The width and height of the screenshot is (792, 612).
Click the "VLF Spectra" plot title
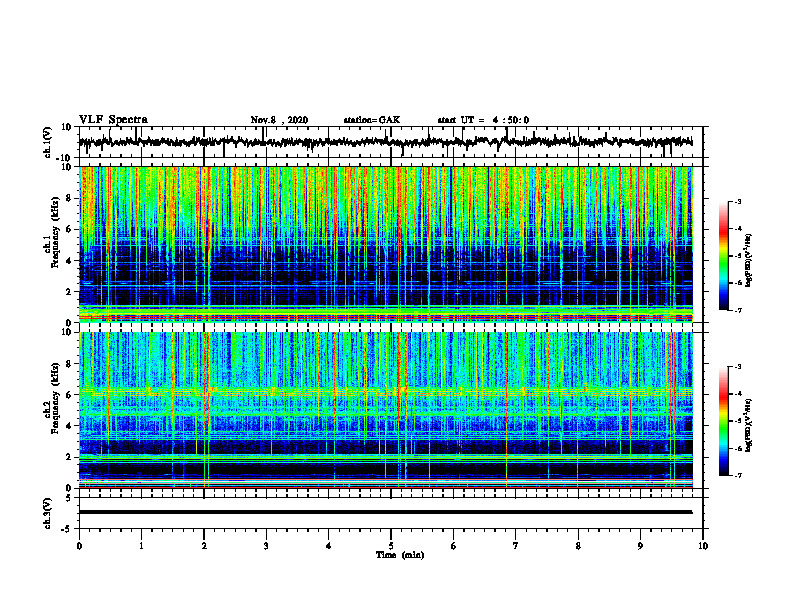[x=113, y=120]
